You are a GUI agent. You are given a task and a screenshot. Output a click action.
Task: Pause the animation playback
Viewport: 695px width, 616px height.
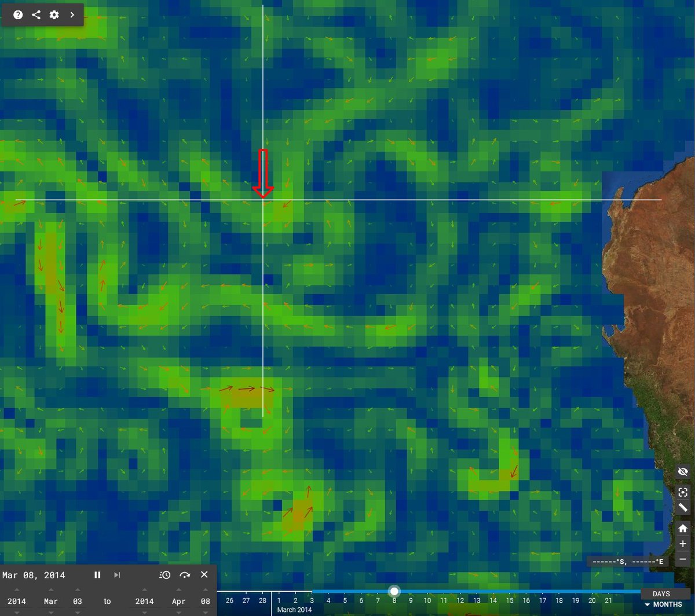click(97, 575)
